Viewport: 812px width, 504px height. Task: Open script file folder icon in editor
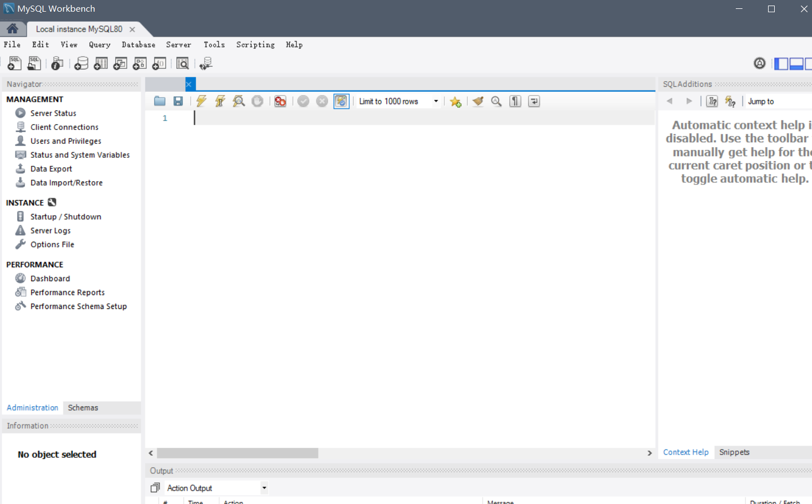click(x=160, y=101)
